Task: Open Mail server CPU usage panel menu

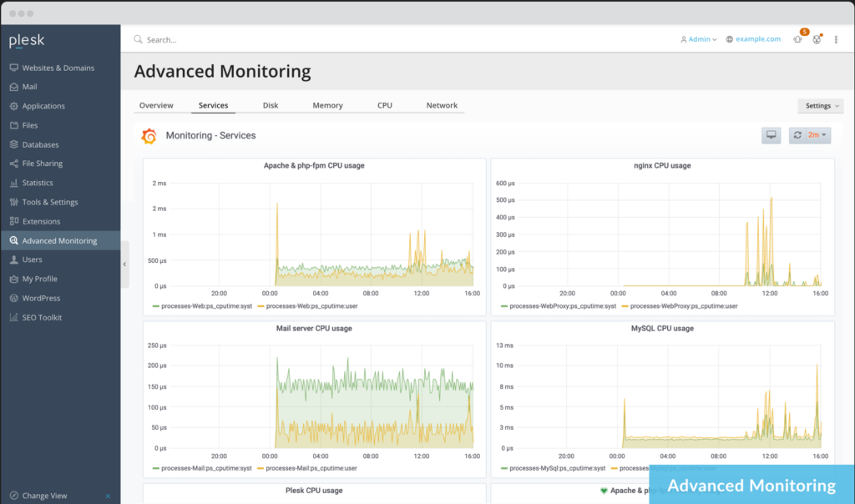Action: point(314,329)
